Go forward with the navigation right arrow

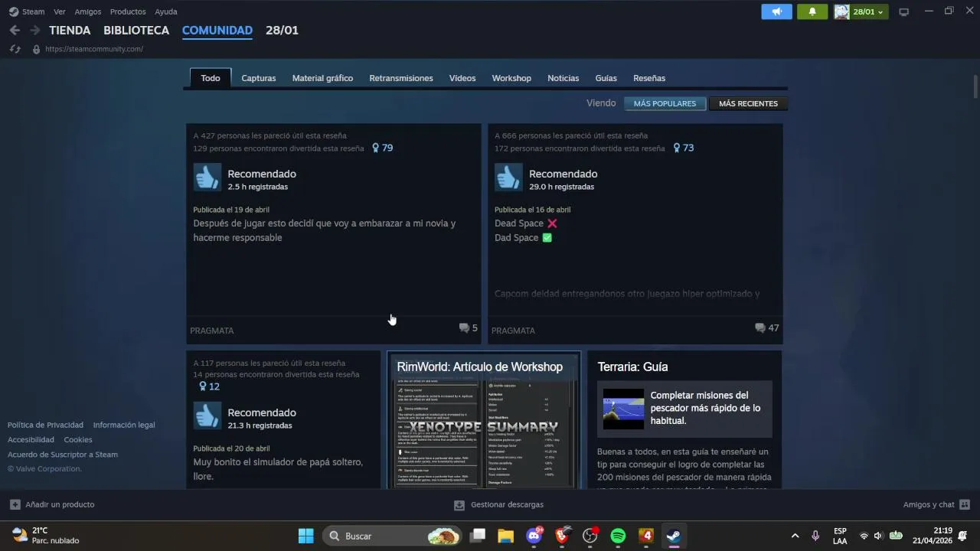click(35, 31)
